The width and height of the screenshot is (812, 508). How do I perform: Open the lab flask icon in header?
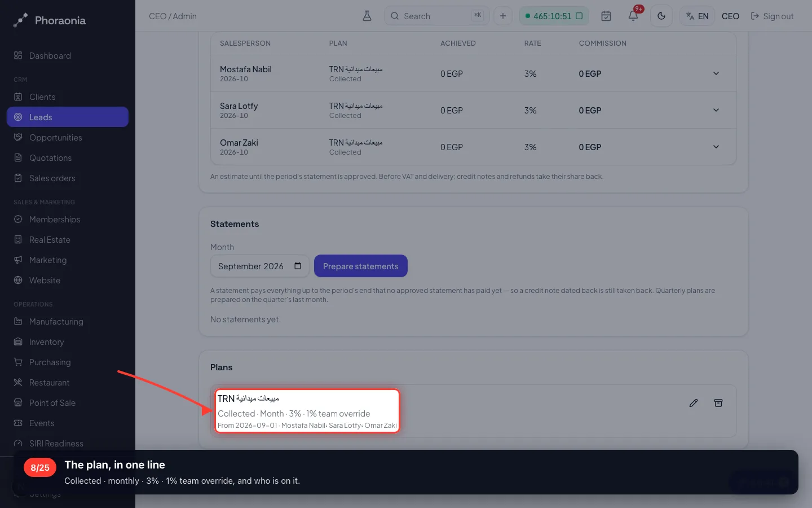pyautogui.click(x=367, y=16)
